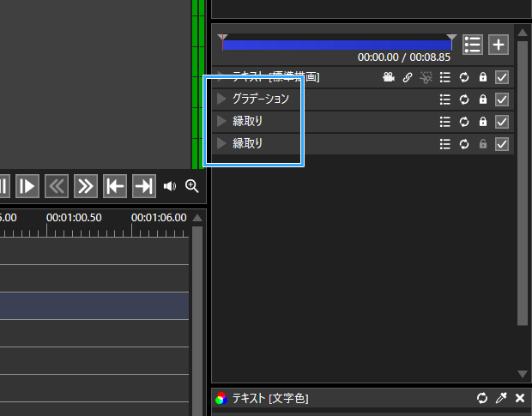Toggle the lock on the bottom 縁取り row
Screen dimensions: 532x416
click(483, 144)
